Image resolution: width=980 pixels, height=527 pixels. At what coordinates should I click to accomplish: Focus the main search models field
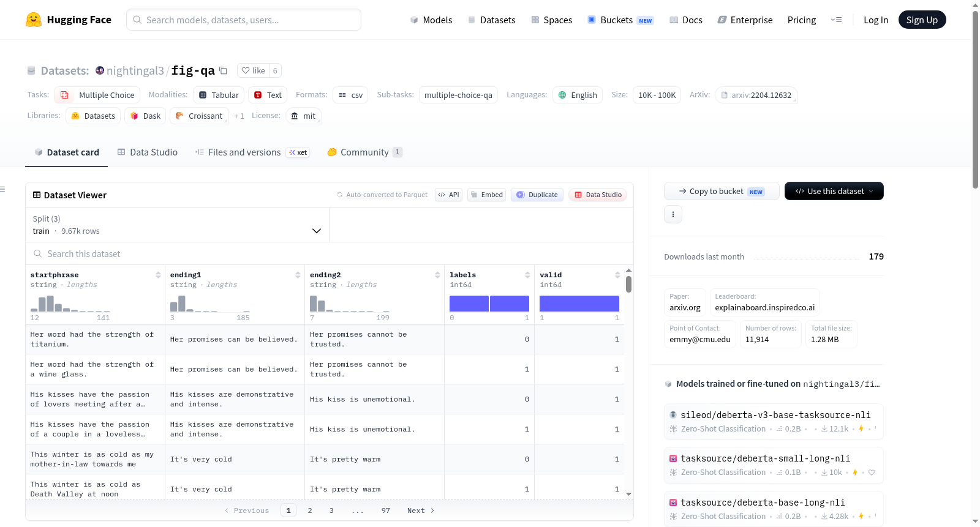pyautogui.click(x=244, y=20)
